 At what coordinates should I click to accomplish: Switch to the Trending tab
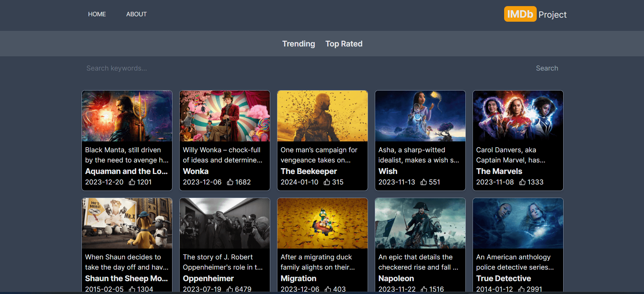point(299,44)
